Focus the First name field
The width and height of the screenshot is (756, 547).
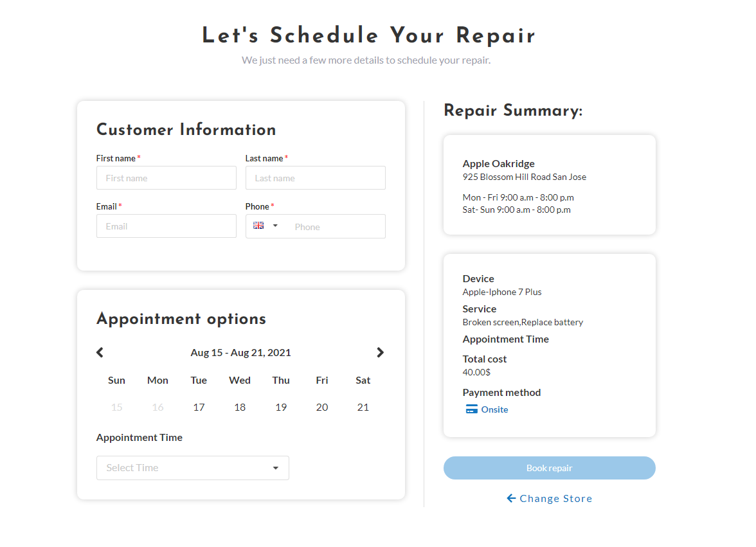click(x=166, y=178)
